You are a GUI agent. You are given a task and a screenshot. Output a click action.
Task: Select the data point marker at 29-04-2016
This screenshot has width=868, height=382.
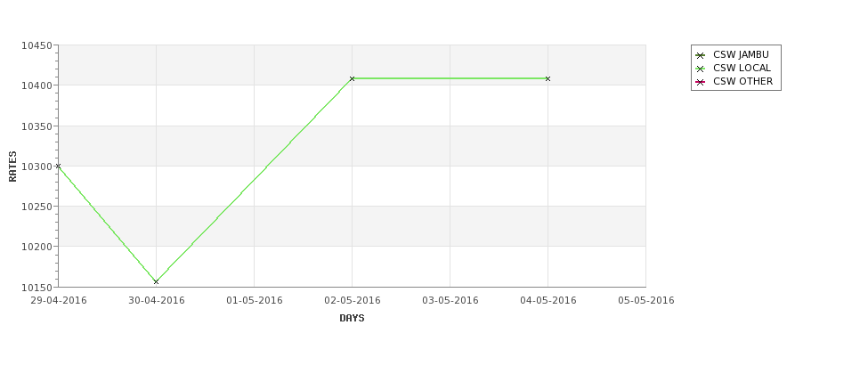(x=58, y=167)
